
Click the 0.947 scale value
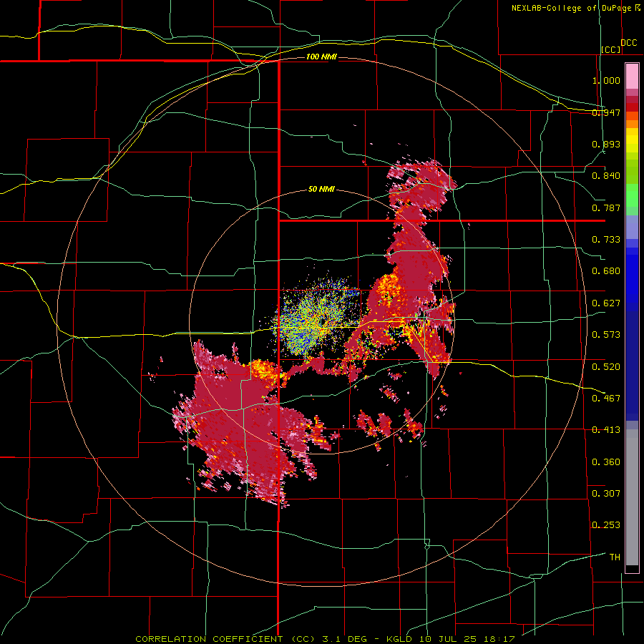606,112
